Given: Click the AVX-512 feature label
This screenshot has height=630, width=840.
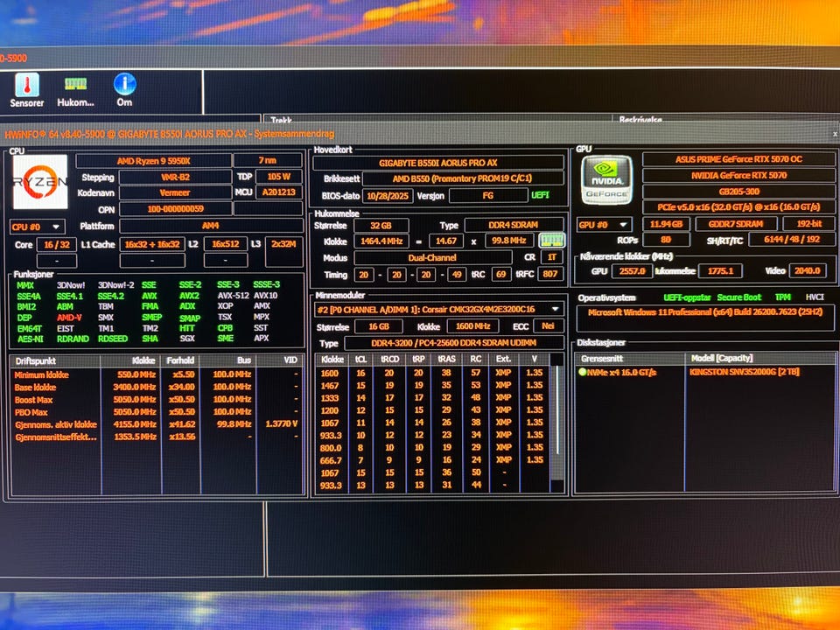Looking at the screenshot, I should (233, 296).
